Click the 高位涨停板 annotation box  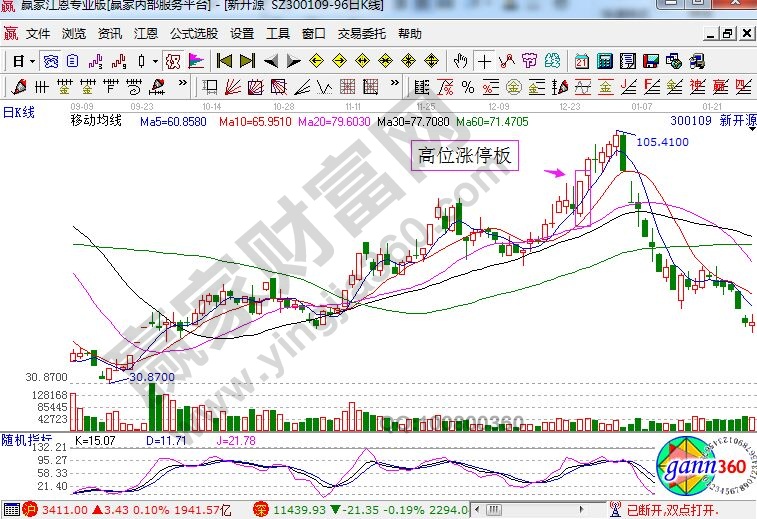tap(464, 155)
